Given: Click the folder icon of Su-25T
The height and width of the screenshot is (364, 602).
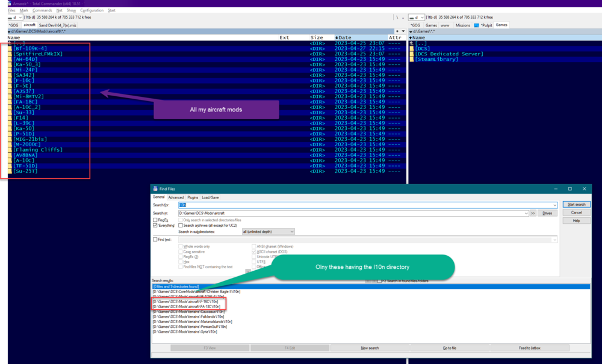Looking at the screenshot, I should point(10,171).
